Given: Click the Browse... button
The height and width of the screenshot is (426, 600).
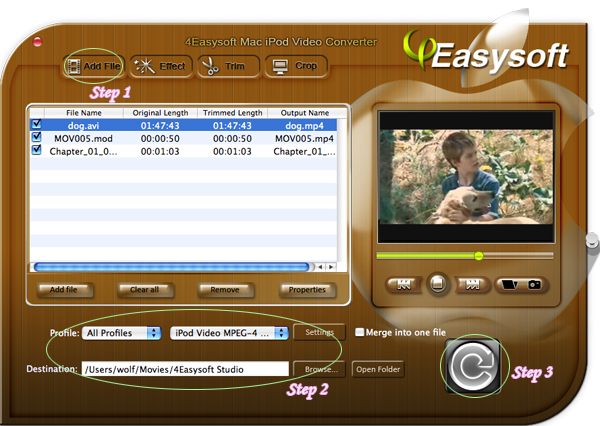Looking at the screenshot, I should point(319,369).
